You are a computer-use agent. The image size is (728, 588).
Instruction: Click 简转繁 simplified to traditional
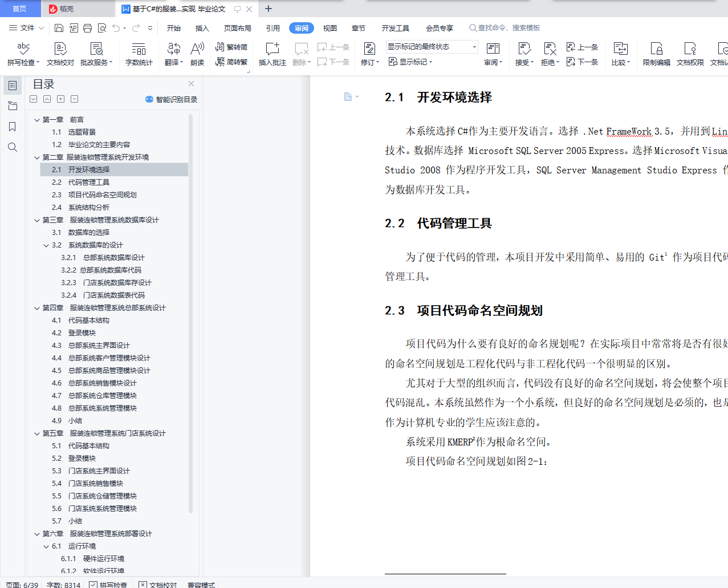[x=231, y=62]
